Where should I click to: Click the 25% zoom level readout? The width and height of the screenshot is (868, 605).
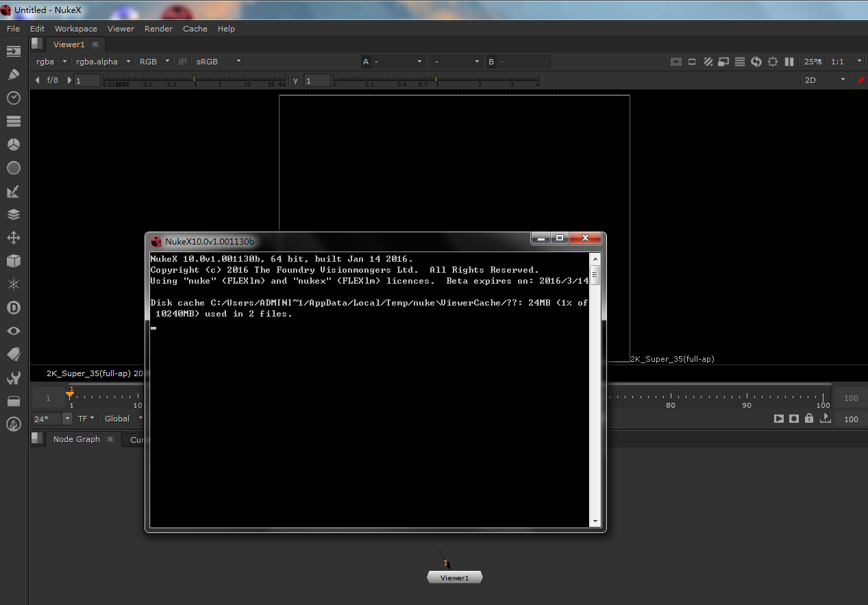813,62
